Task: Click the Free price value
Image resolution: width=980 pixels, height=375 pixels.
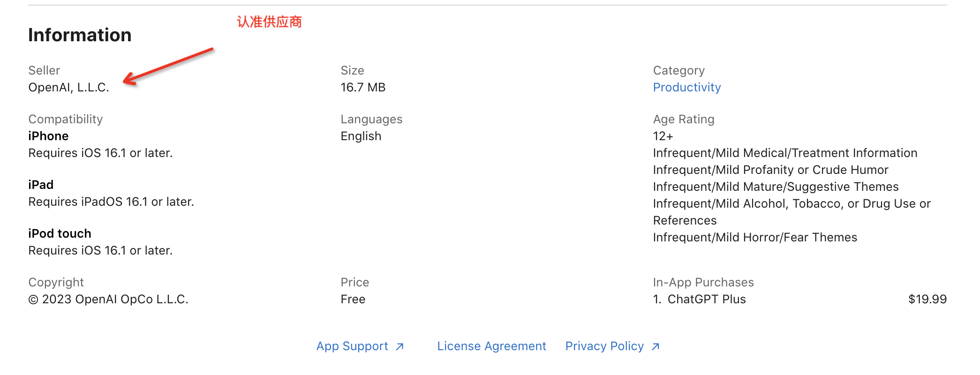Action: [x=353, y=299]
